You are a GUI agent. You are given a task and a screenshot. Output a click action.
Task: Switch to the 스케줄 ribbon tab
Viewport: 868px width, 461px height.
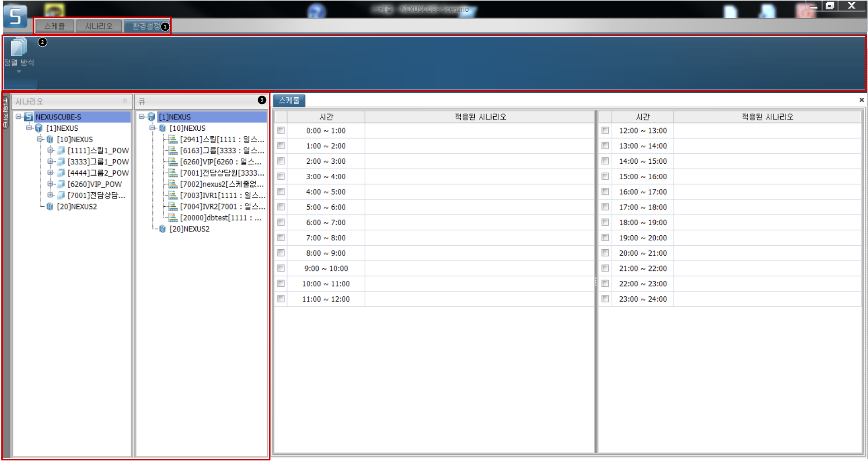coord(55,26)
